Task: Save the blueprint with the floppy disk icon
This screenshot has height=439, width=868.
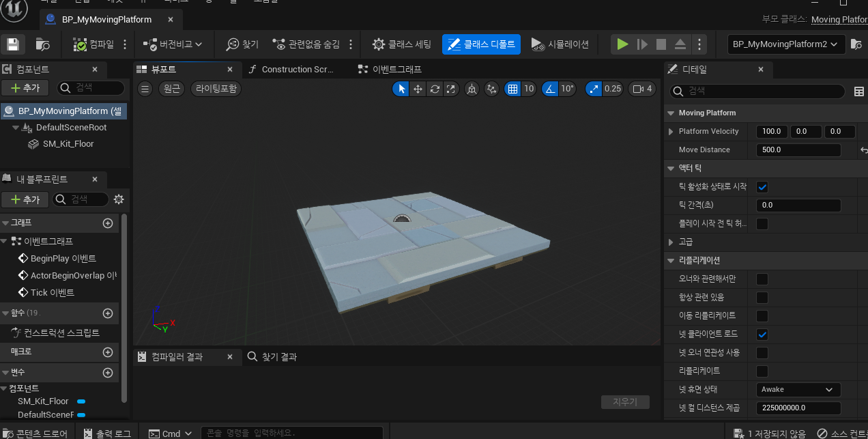Action: 12,44
